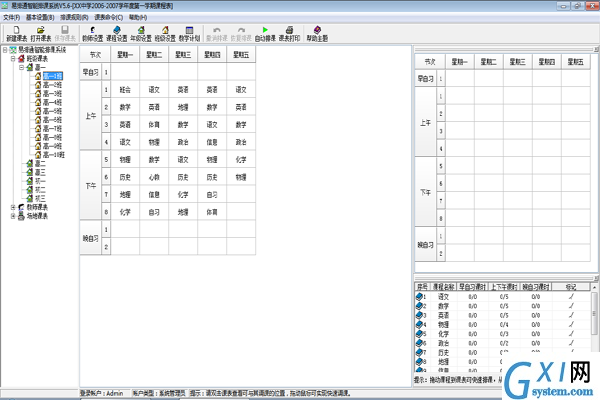The image size is (600, 400).
Task: Select Wednesday period 2 地理 cell
Action: coord(183,107)
